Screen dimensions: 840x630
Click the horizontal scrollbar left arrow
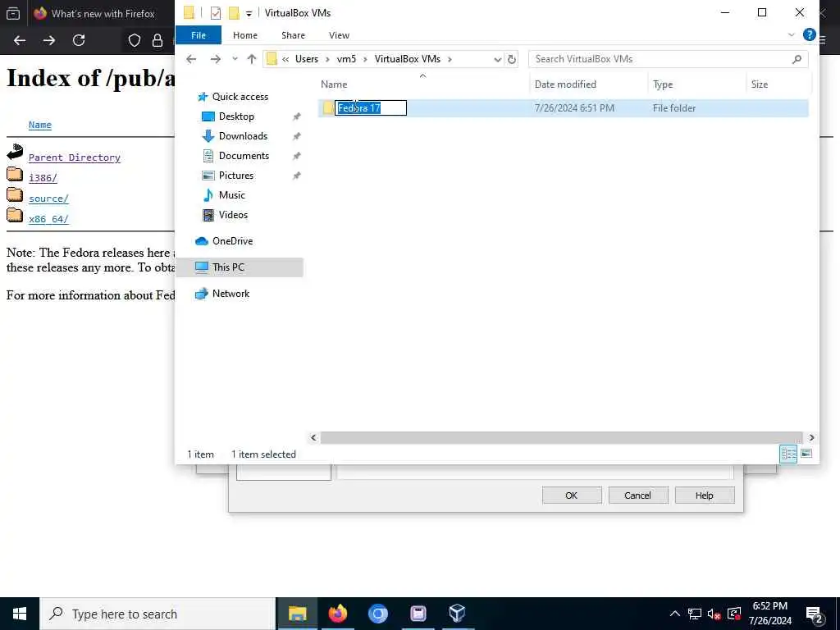[x=314, y=438]
